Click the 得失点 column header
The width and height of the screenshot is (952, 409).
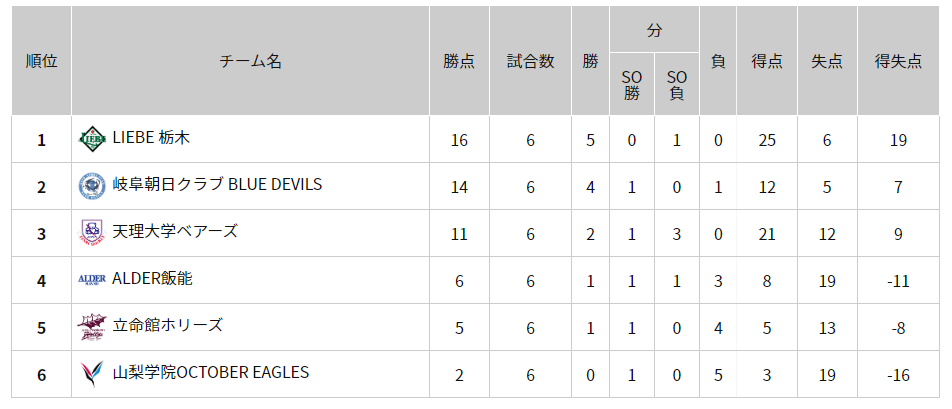(898, 61)
